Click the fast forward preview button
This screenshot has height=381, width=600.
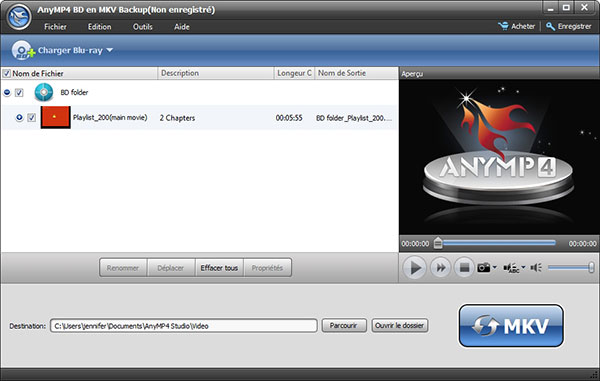(440, 267)
